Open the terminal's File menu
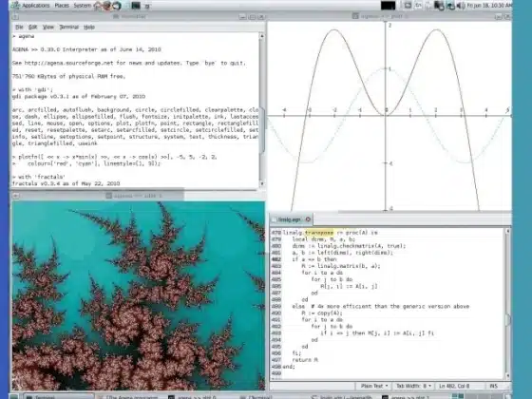The height and width of the screenshot is (399, 532). (19, 28)
